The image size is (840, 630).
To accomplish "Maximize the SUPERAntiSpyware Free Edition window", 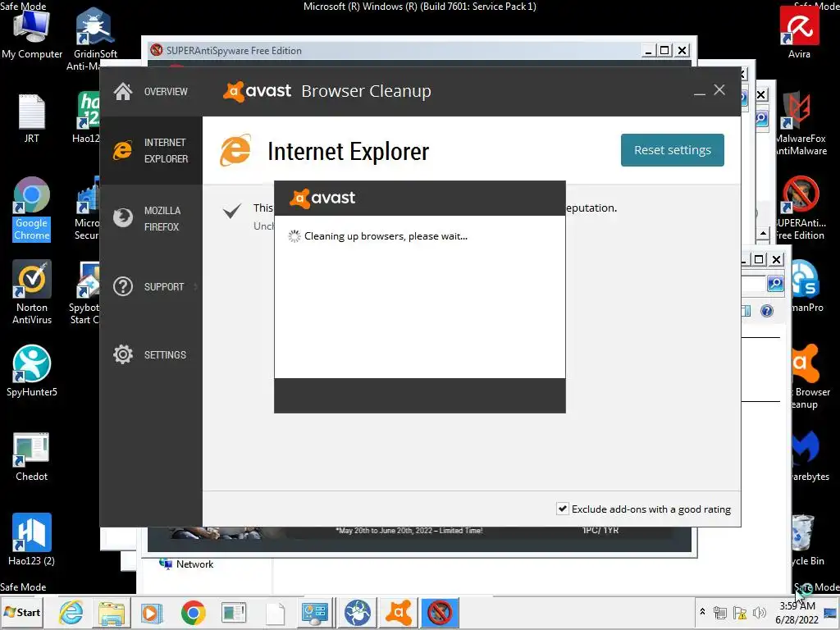I will click(664, 50).
